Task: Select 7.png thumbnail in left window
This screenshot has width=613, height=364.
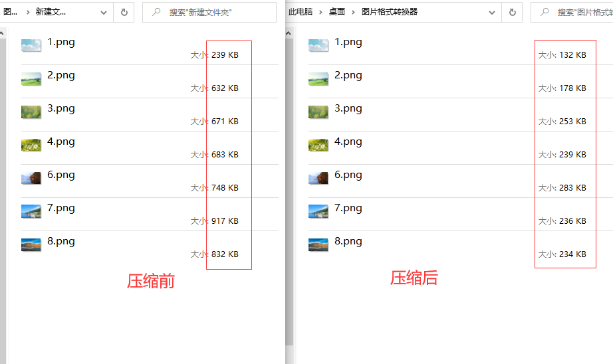Action: click(31, 211)
